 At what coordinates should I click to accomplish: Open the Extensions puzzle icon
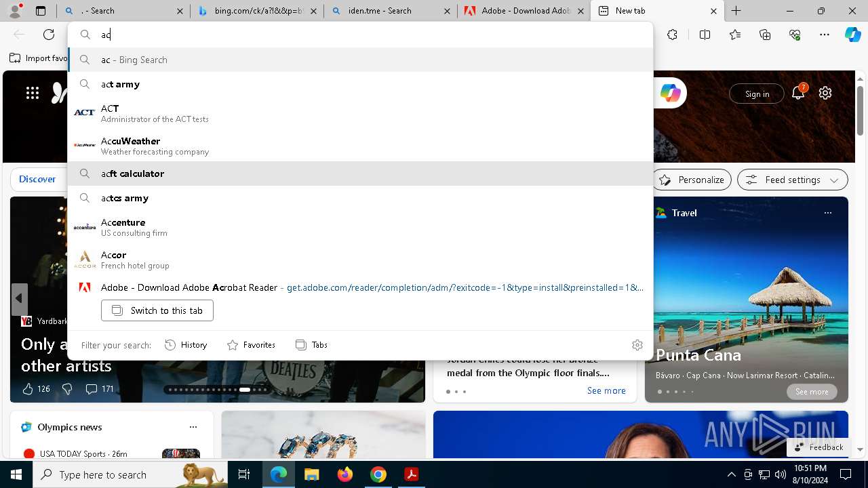[x=672, y=35]
